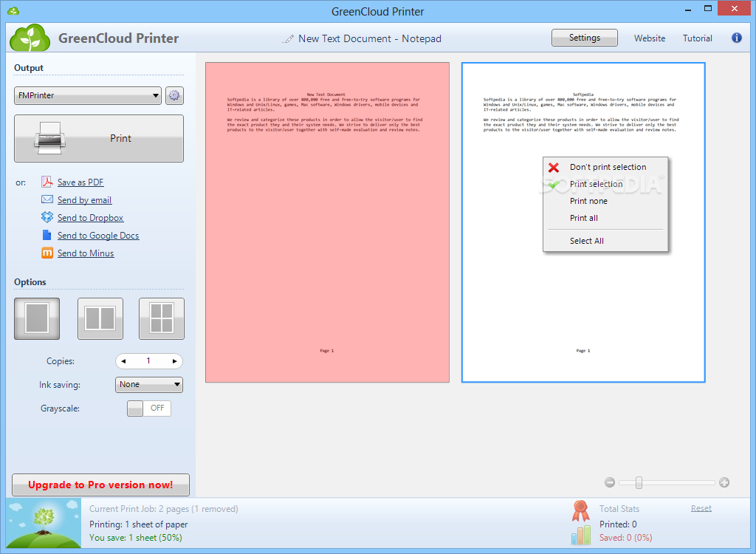The width and height of the screenshot is (756, 554).
Task: Click the preview zoom slider handle
Action: tap(639, 482)
